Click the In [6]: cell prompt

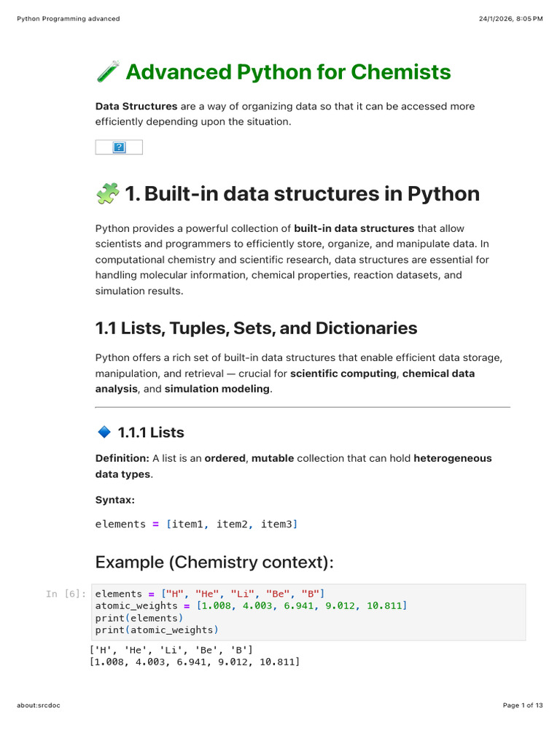[x=66, y=594]
